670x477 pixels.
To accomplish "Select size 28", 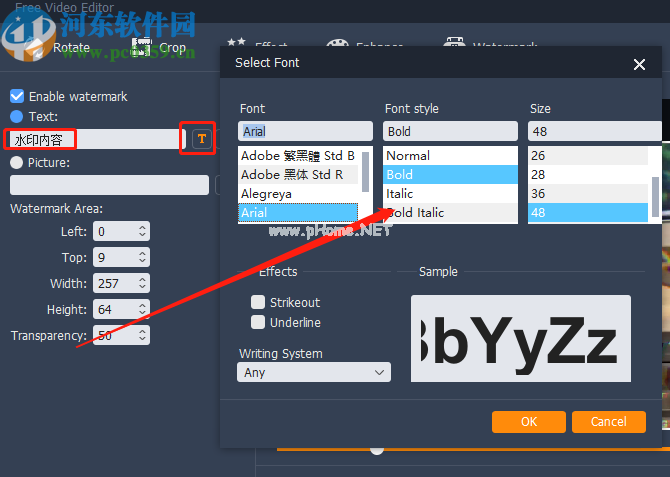I will [588, 174].
